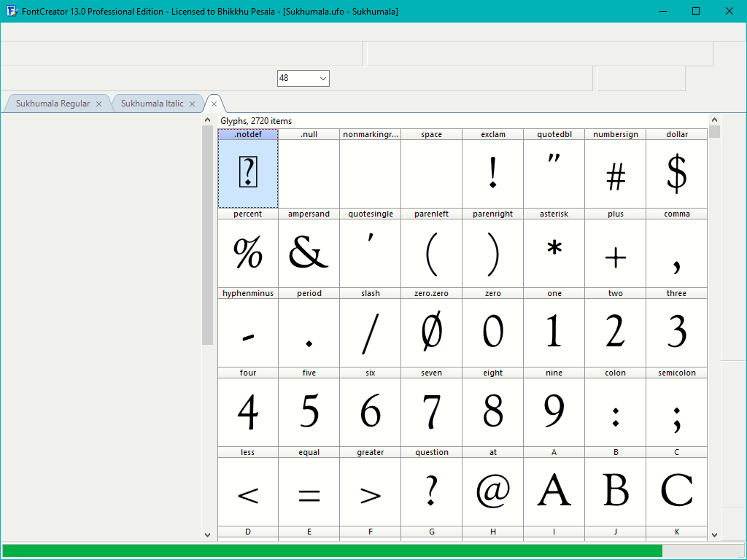Click the left panel scrollbar up arrow
This screenshot has width=747, height=560.
[207, 120]
